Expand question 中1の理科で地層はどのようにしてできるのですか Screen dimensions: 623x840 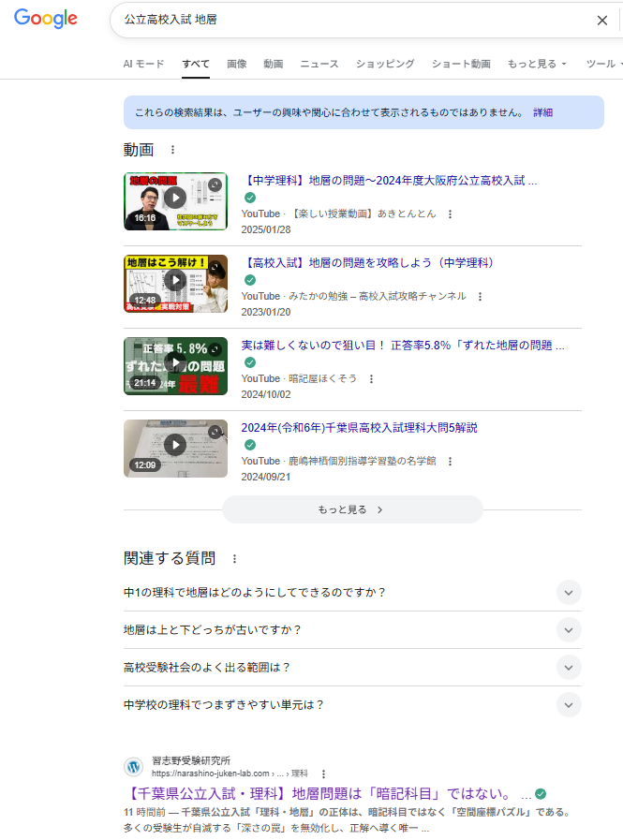tap(568, 593)
